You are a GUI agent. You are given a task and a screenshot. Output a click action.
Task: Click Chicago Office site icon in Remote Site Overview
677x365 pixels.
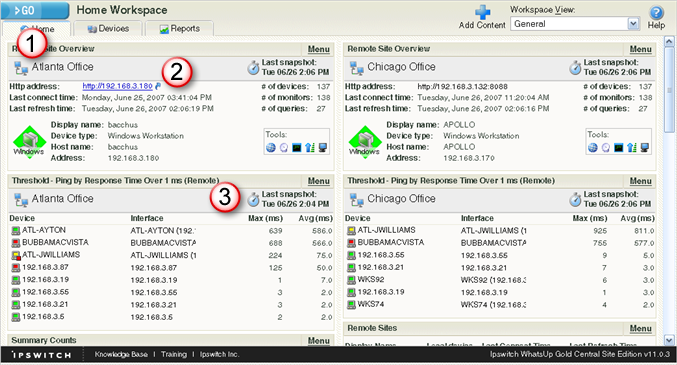point(357,68)
